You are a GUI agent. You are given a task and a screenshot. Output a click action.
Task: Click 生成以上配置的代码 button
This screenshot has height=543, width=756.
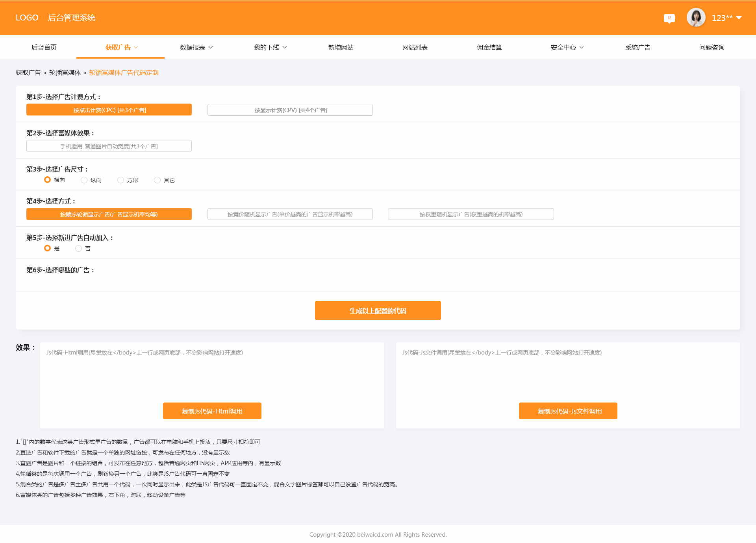click(x=378, y=310)
